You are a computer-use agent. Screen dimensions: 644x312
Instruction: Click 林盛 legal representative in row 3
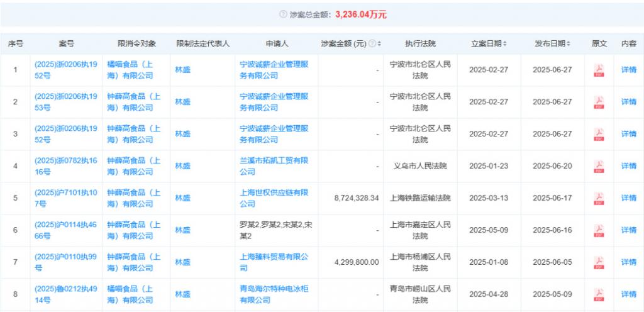point(182,134)
